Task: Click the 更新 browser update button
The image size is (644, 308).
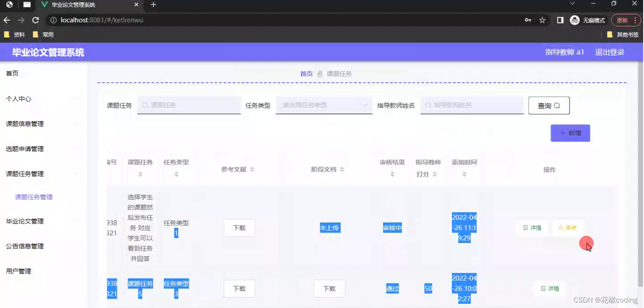Action: (622, 20)
